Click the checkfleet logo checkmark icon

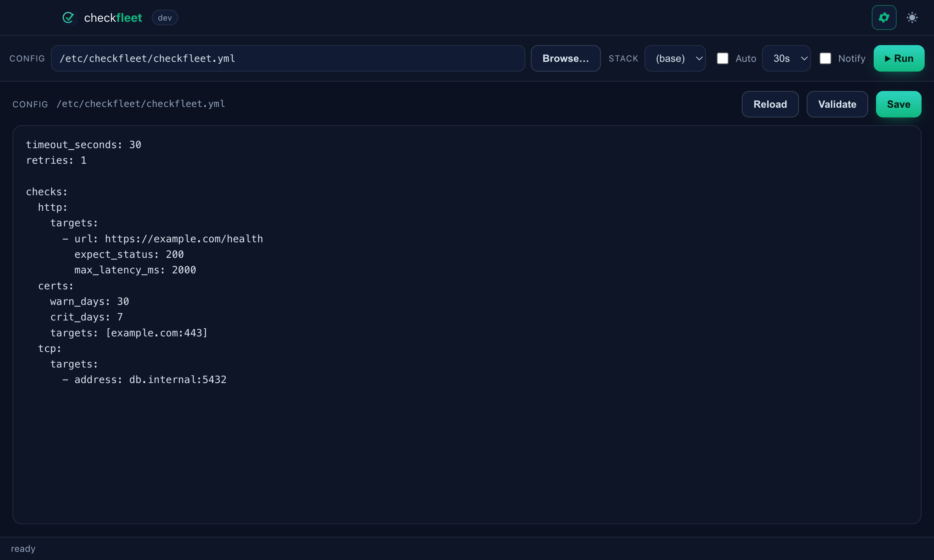point(68,17)
